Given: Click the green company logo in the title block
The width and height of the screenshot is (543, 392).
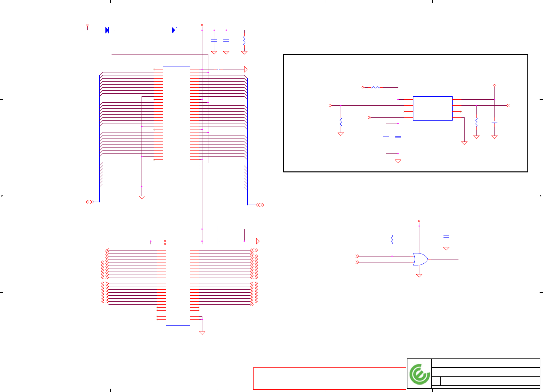Looking at the screenshot, I should tap(419, 374).
